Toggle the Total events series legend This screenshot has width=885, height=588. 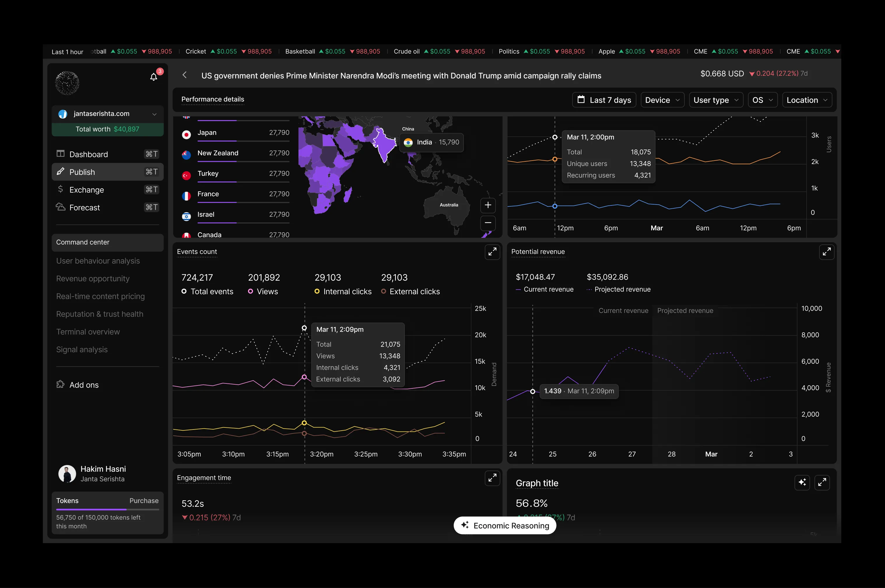click(208, 291)
